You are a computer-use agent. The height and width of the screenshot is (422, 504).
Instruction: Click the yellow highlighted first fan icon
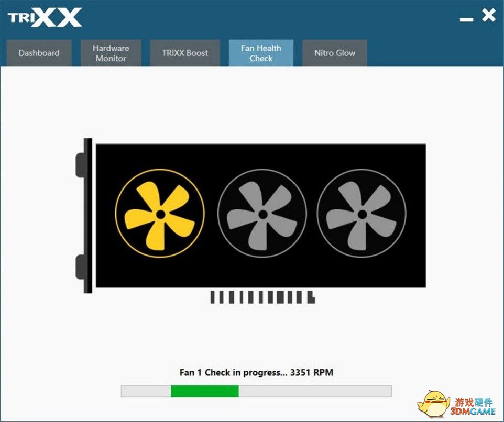(x=160, y=214)
